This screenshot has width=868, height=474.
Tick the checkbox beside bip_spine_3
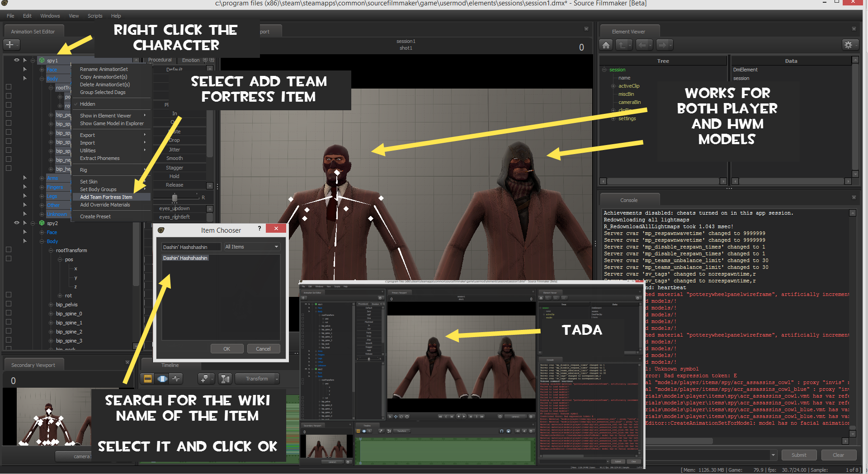tap(8, 340)
